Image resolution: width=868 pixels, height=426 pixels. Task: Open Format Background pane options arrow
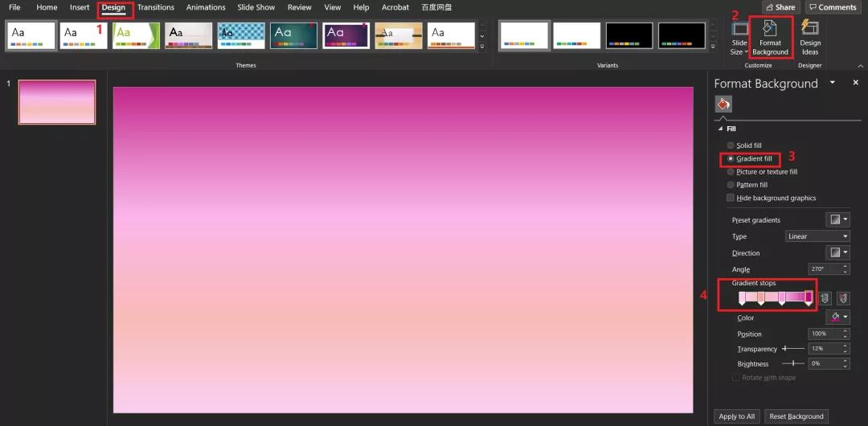coord(832,83)
